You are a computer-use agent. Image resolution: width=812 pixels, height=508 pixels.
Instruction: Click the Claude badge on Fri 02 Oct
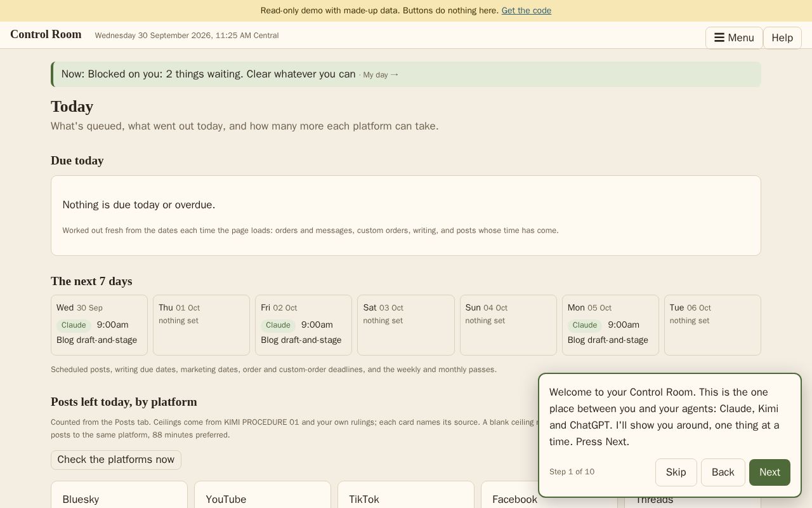tap(278, 325)
